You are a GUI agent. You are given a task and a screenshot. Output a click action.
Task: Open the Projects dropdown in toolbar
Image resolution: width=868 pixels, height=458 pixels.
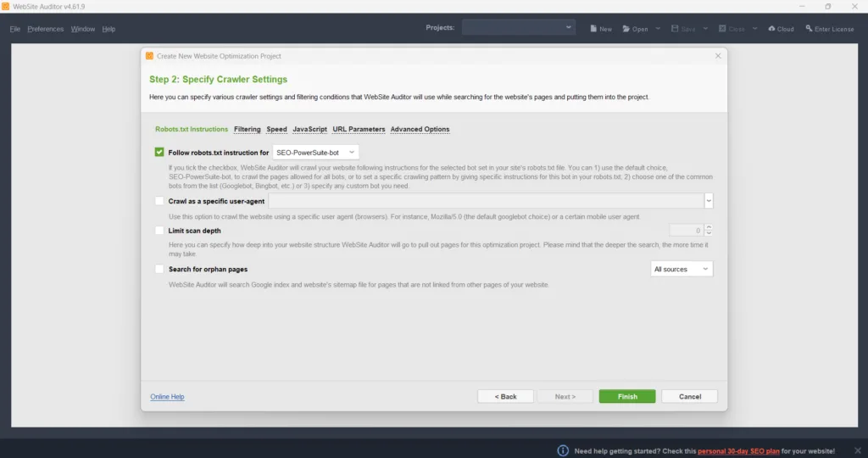coord(519,28)
